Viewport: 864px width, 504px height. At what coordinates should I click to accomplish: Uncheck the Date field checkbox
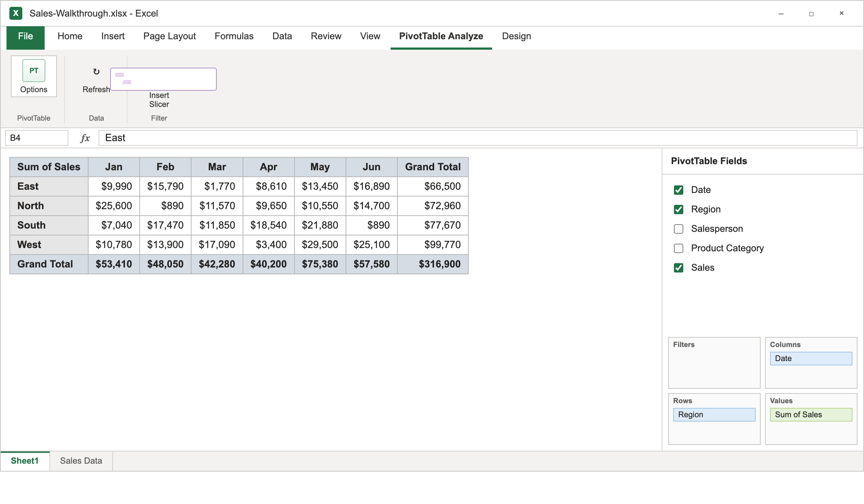(x=679, y=190)
